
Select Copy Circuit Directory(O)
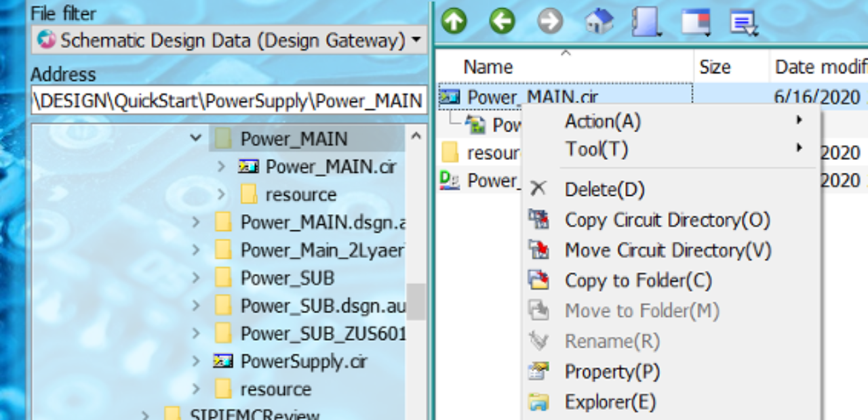pos(667,220)
